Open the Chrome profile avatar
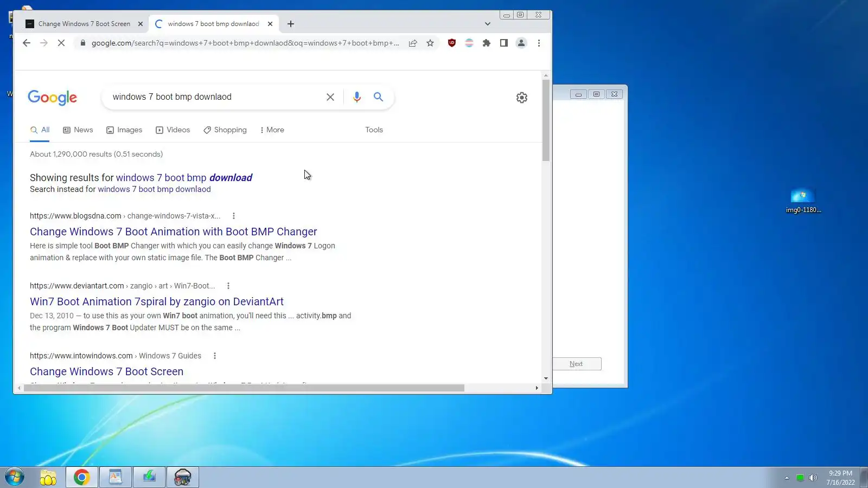868x488 pixels. coord(521,43)
